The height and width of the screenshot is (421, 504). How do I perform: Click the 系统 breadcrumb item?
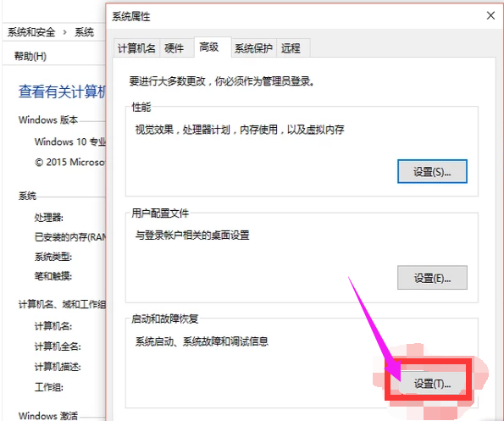pos(84,32)
